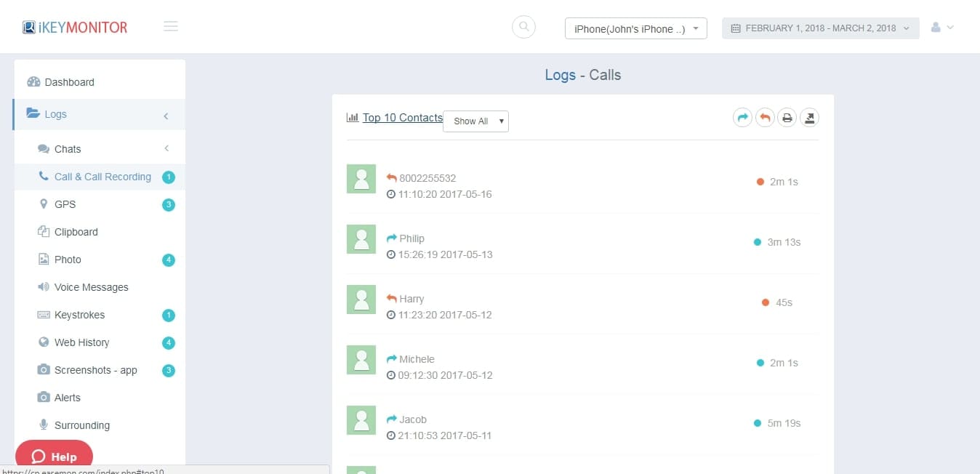Export call logs with download icon
This screenshot has width=980, height=474.
click(809, 118)
